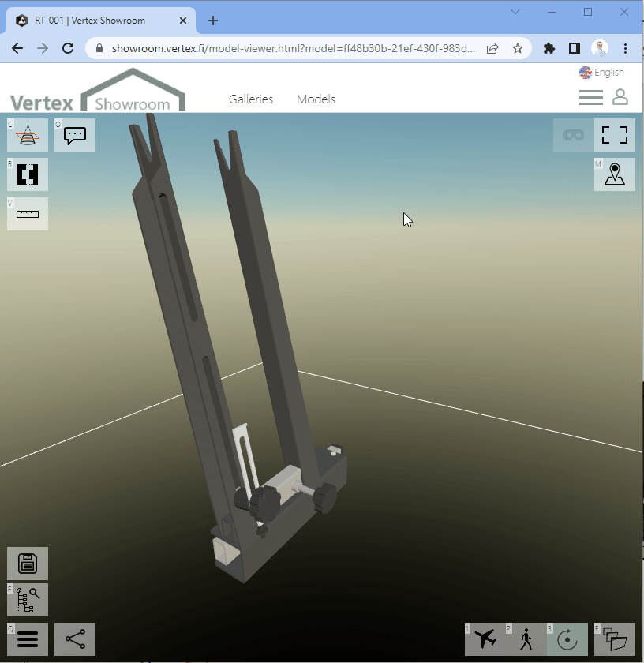
Task: Open the comments speech bubble tool
Action: click(x=75, y=135)
